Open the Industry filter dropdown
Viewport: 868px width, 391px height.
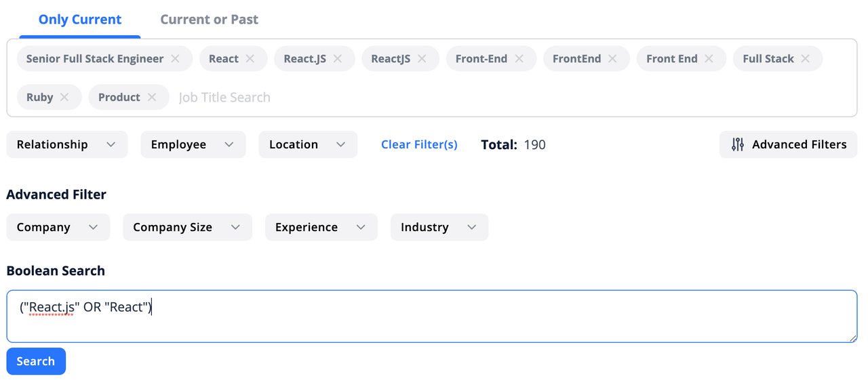click(x=439, y=228)
